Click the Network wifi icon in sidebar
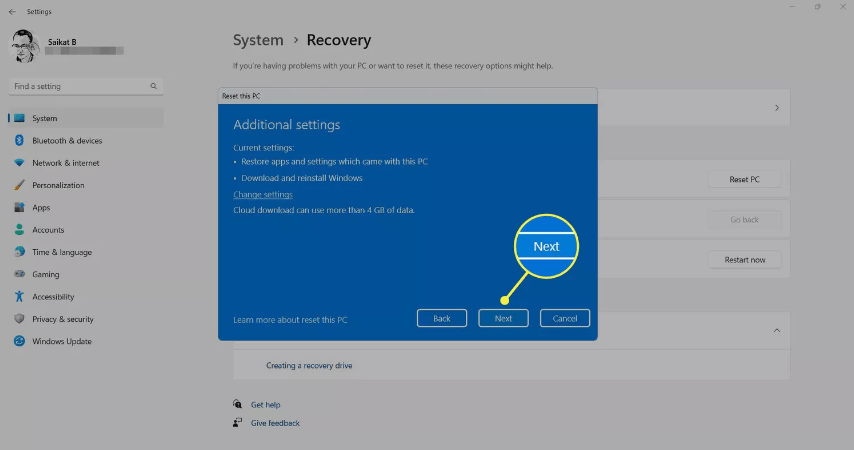Screen dimensions: 854x450 pyautogui.click(x=20, y=163)
